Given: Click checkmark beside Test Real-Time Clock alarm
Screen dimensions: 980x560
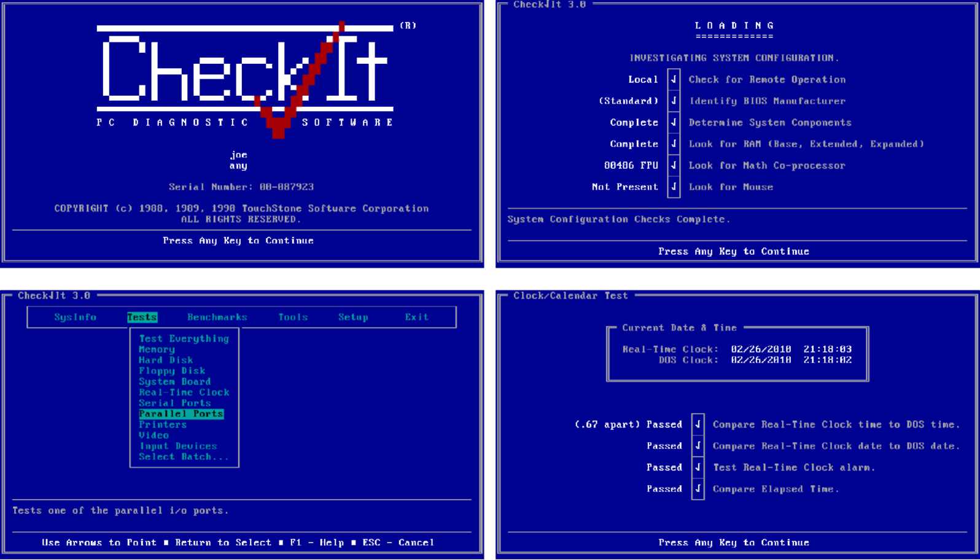Looking at the screenshot, I should click(698, 467).
